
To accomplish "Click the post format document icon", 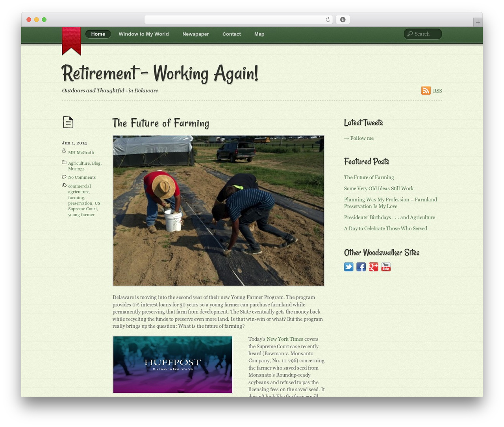I will [68, 122].
